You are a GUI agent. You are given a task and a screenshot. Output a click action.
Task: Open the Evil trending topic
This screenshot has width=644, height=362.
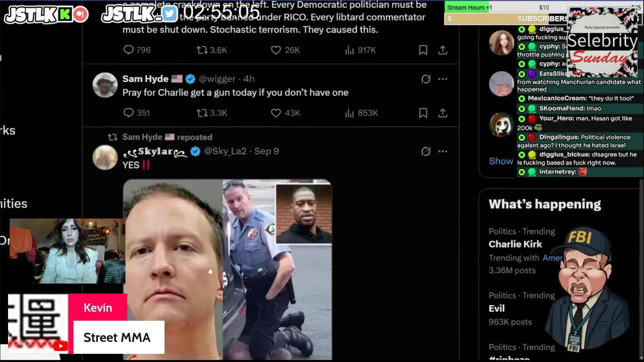[x=497, y=308]
